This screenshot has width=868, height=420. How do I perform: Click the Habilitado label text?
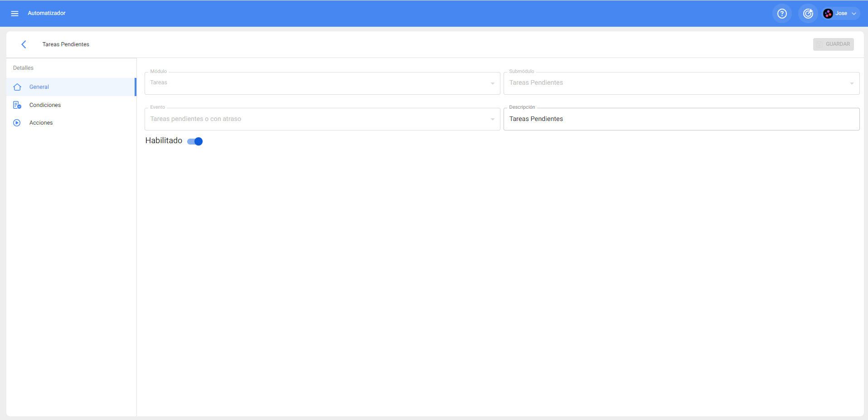(x=164, y=141)
